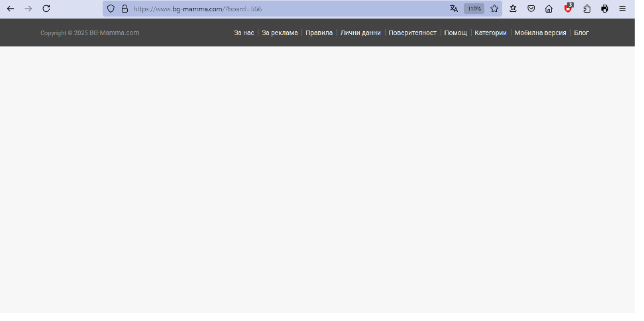
Task: Open the 'Блог' footer link
Action: point(581,33)
